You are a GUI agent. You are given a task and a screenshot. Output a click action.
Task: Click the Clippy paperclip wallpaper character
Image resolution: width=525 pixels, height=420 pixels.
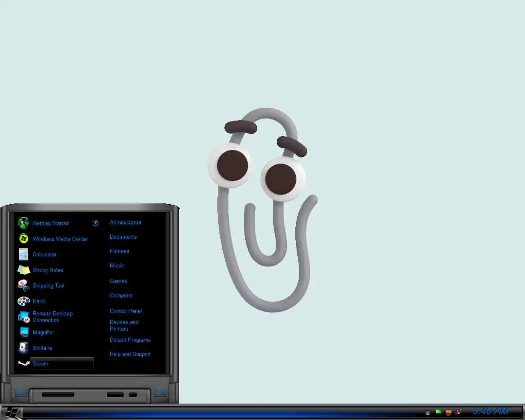[x=263, y=210]
